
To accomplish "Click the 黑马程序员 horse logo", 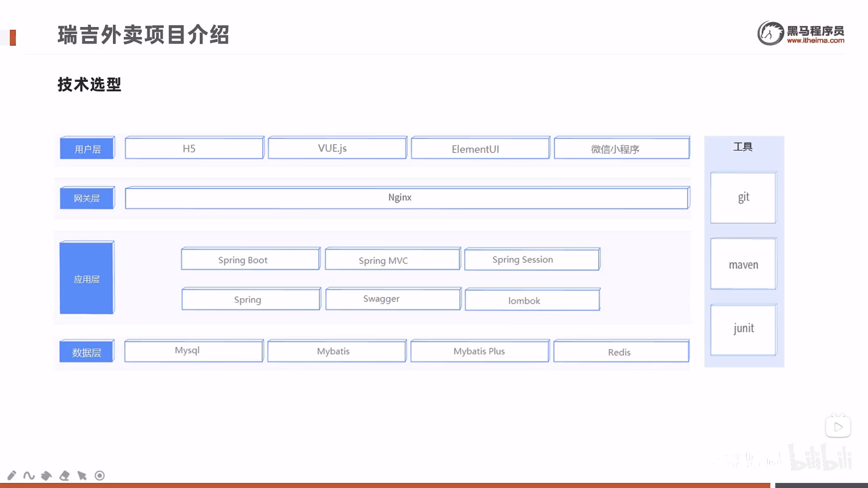I will [770, 33].
